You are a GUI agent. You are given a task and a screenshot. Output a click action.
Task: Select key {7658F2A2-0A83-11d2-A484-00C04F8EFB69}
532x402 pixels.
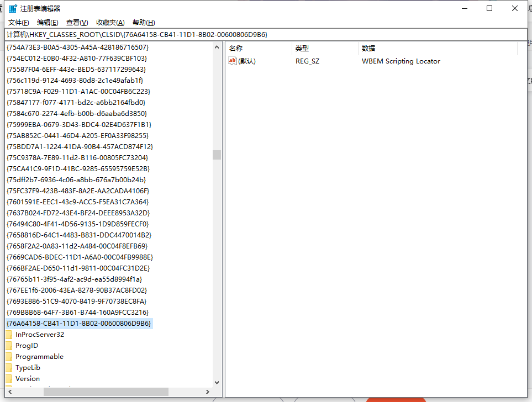point(77,246)
